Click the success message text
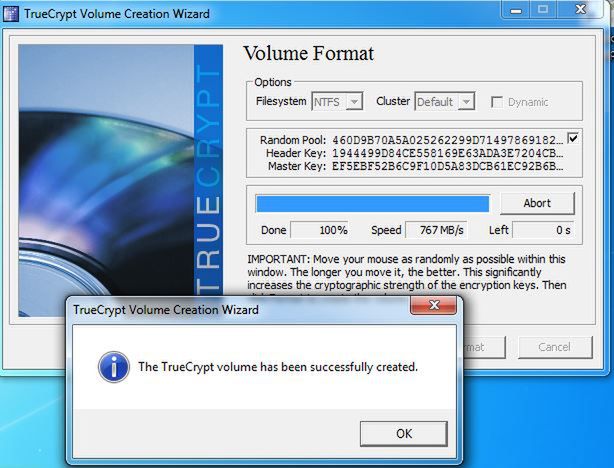The width and height of the screenshot is (614, 468). (x=278, y=367)
